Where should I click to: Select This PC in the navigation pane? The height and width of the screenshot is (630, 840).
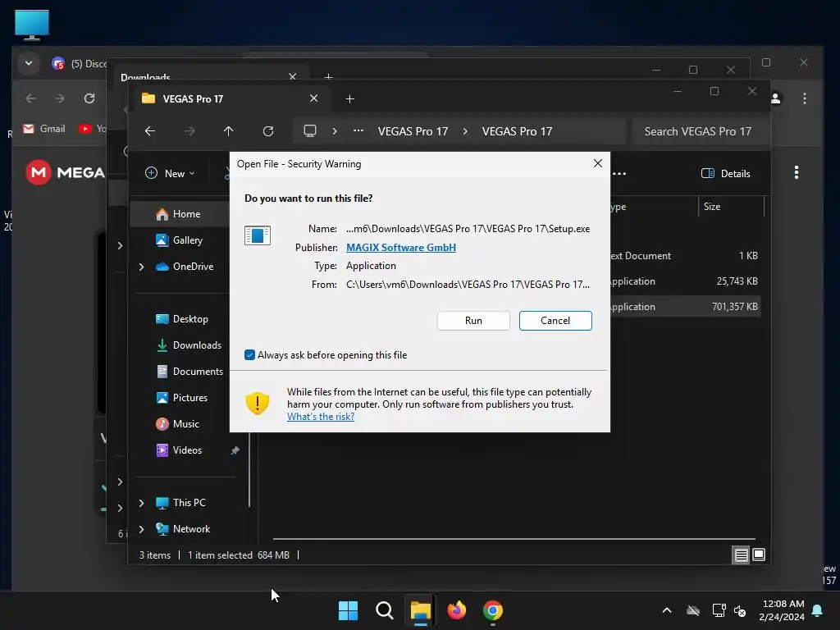coord(181,503)
